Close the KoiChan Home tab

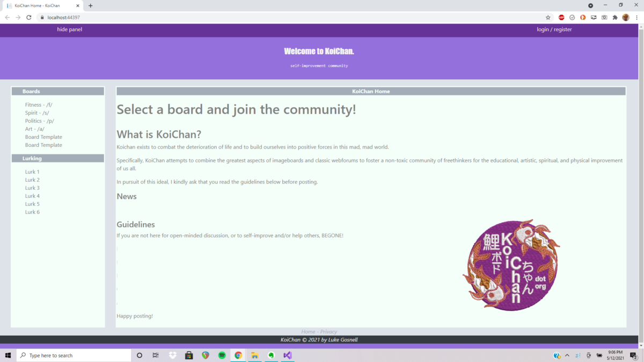tap(78, 5)
